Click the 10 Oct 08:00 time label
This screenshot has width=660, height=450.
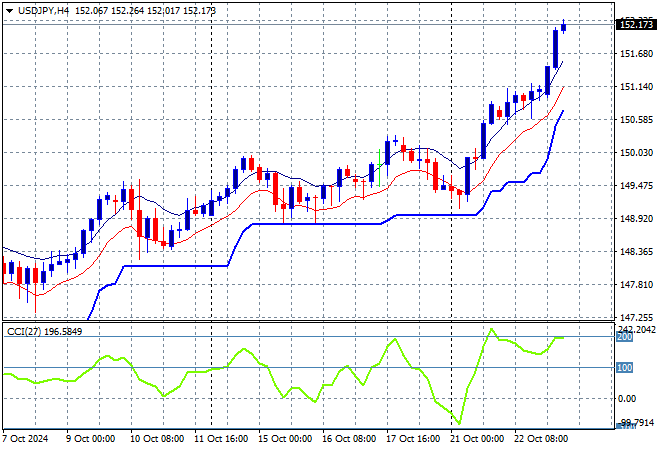click(x=157, y=439)
